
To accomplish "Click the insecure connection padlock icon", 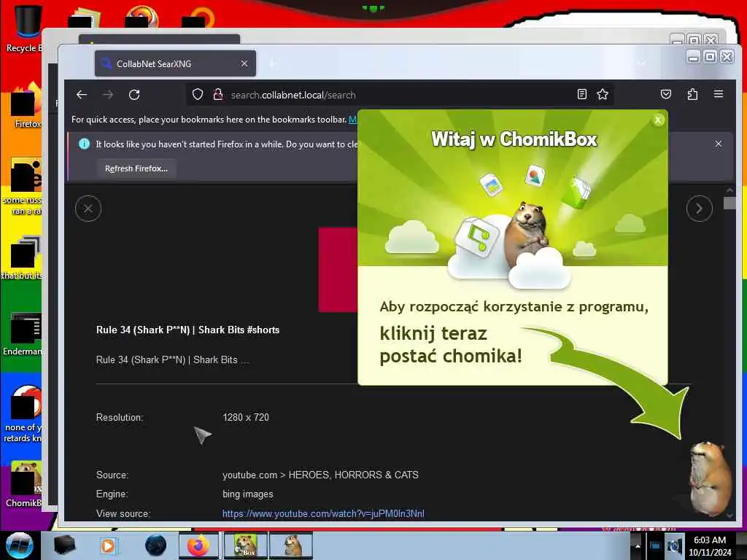I will pyautogui.click(x=218, y=94).
